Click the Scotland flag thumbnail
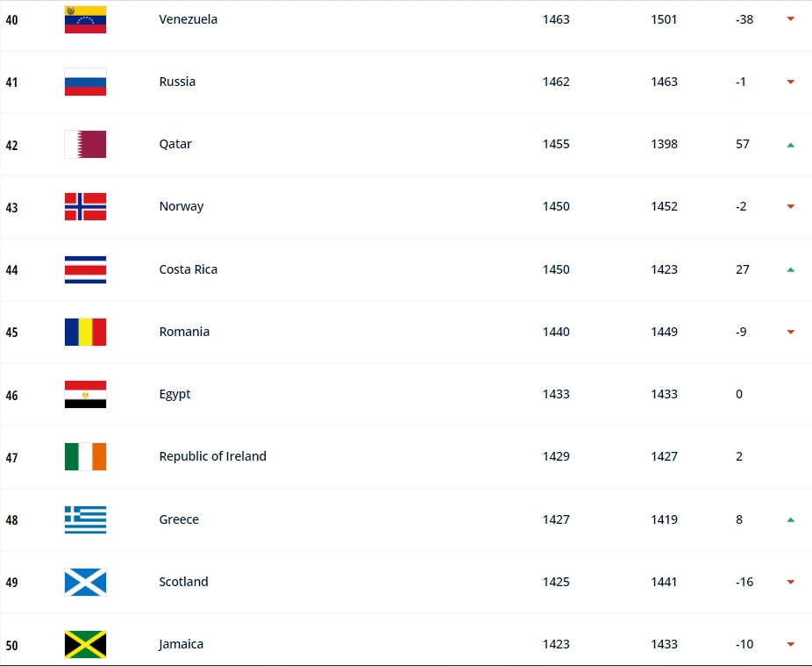812x666 pixels. pos(85,582)
